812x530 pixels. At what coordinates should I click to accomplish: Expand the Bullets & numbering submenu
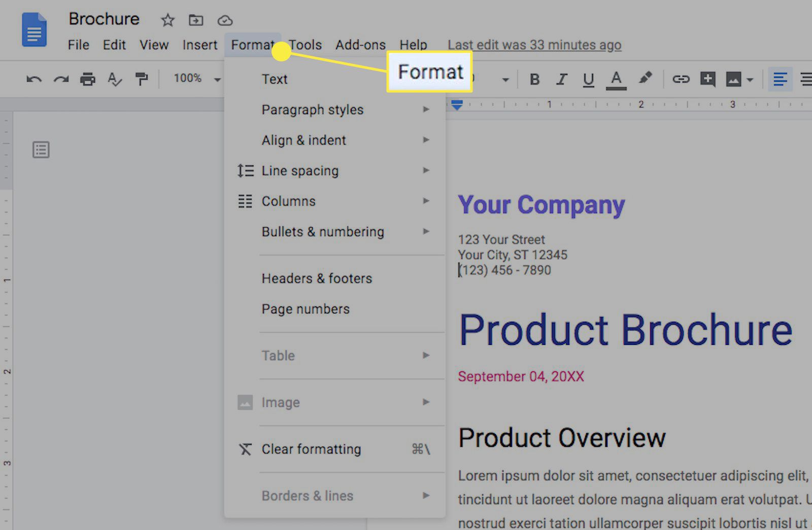(x=335, y=231)
